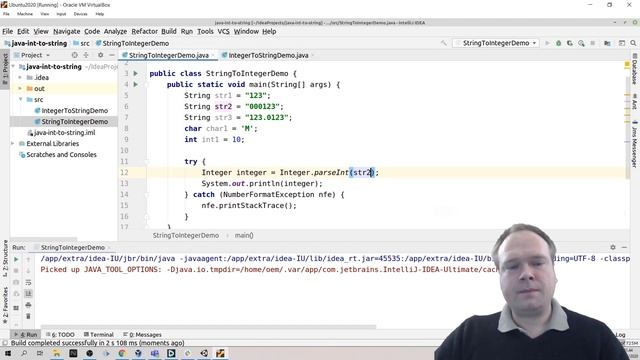The image size is (640, 360).
Task: Click the Windows Start button
Action: 8,353
